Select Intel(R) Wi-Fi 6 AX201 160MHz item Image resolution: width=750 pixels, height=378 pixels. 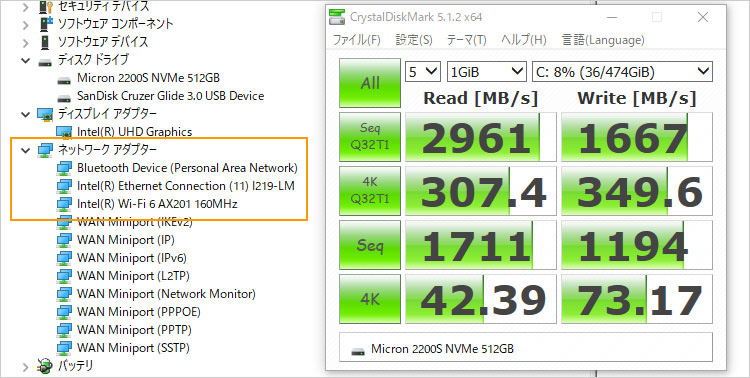(x=157, y=204)
